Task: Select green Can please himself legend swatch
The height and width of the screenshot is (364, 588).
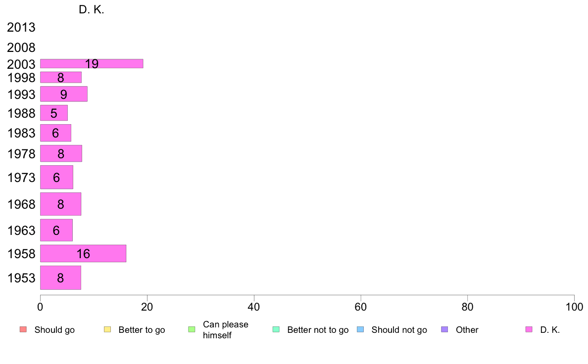Action: [x=192, y=329]
